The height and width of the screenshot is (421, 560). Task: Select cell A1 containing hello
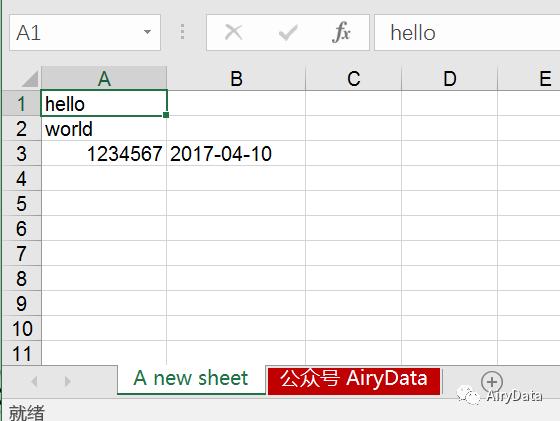pyautogui.click(x=104, y=103)
